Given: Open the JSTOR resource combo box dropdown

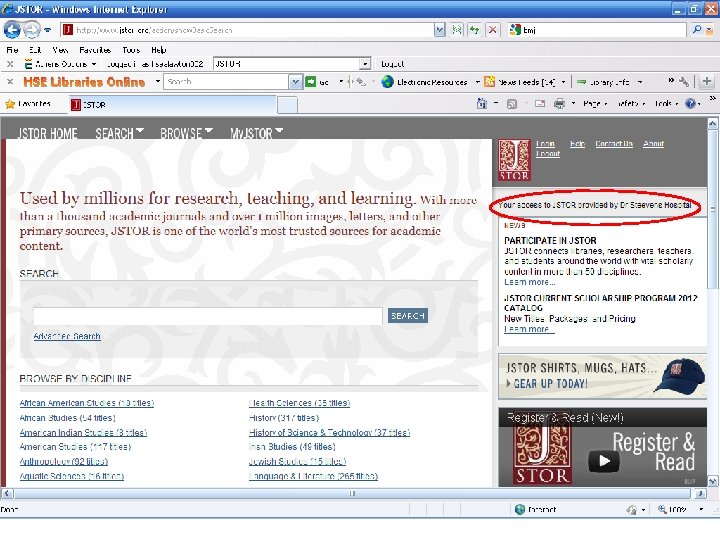Looking at the screenshot, I should (x=365, y=64).
